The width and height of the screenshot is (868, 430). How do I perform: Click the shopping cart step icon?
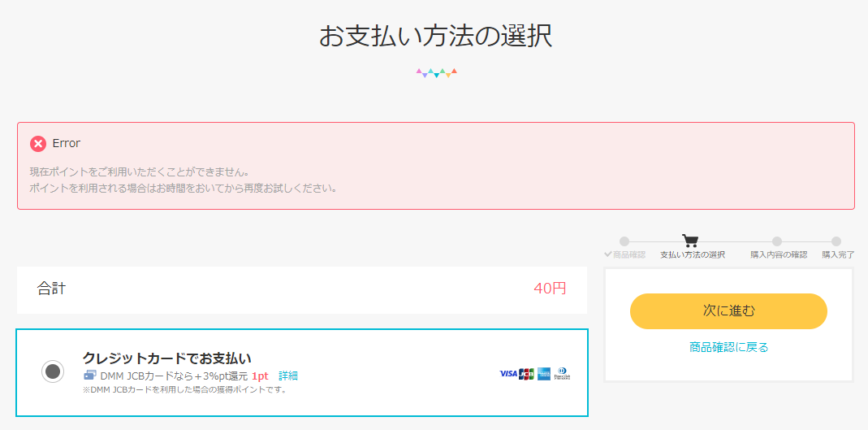click(x=690, y=241)
